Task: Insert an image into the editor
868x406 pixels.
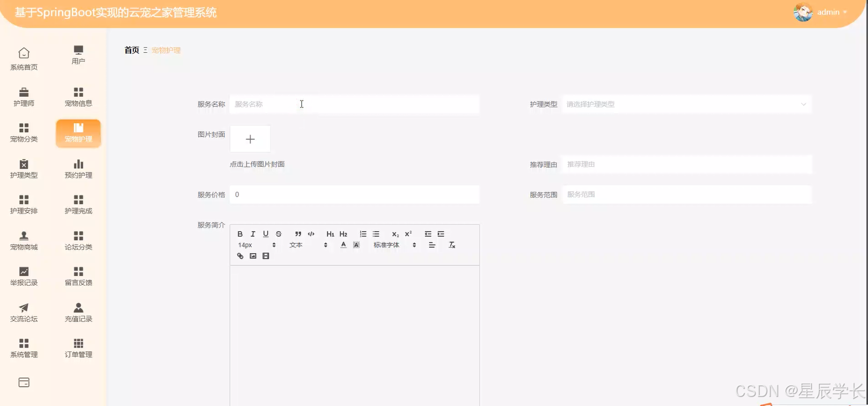Action: click(x=253, y=256)
